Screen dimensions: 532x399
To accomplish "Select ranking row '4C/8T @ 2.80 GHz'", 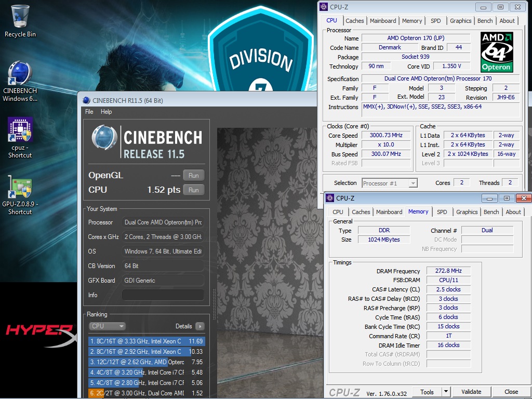I will [146, 383].
